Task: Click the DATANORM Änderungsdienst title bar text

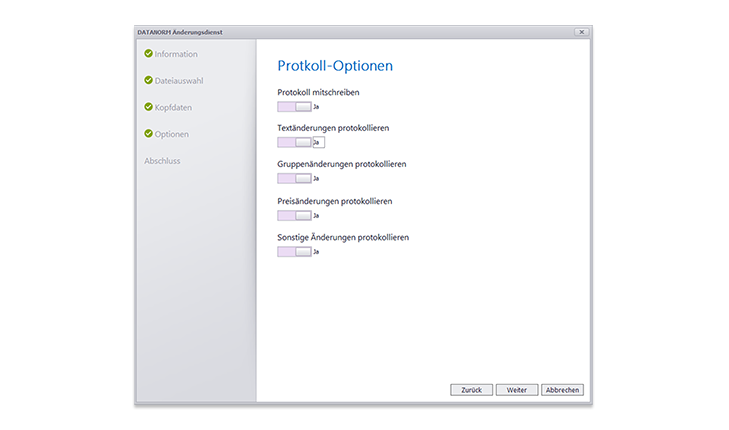Action: coord(180,32)
